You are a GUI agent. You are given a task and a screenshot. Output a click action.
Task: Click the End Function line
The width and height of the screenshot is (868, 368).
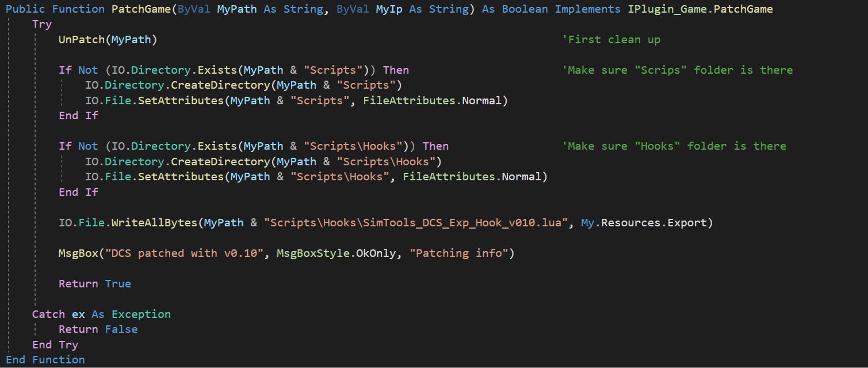pyautogui.click(x=45, y=360)
